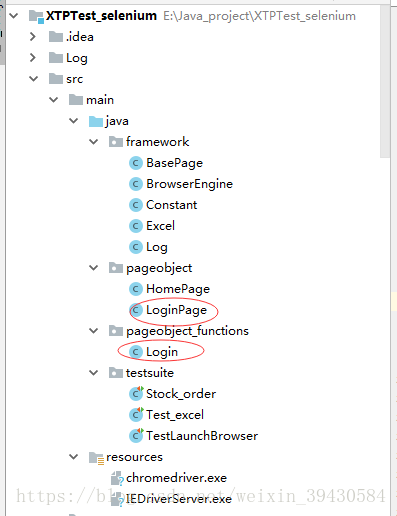
Task: Select the main folder label
Action: 100,100
